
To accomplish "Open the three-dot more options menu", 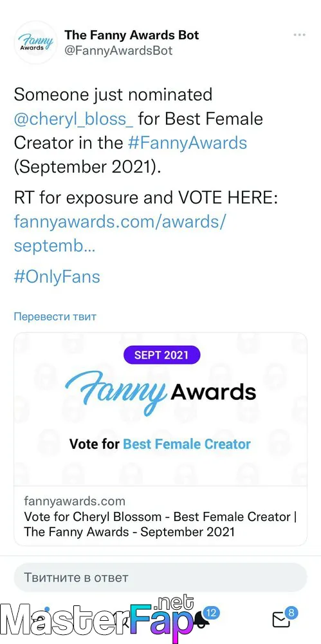I will 300,35.
